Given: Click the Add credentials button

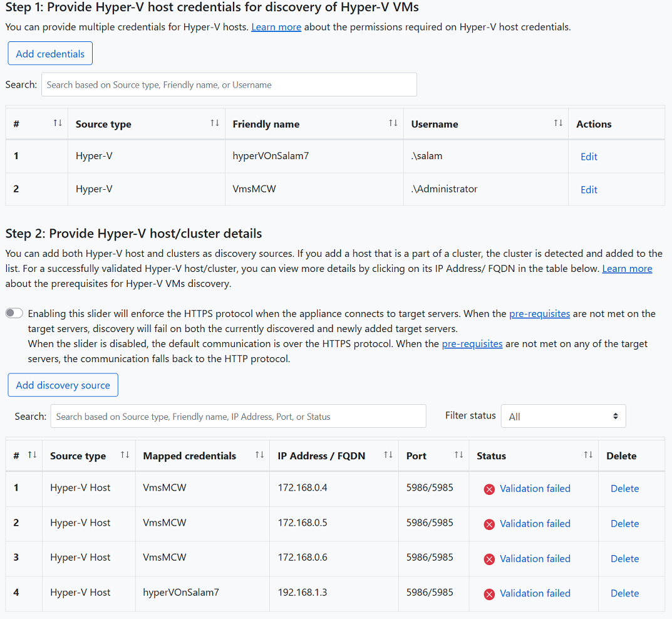Looking at the screenshot, I should (50, 54).
